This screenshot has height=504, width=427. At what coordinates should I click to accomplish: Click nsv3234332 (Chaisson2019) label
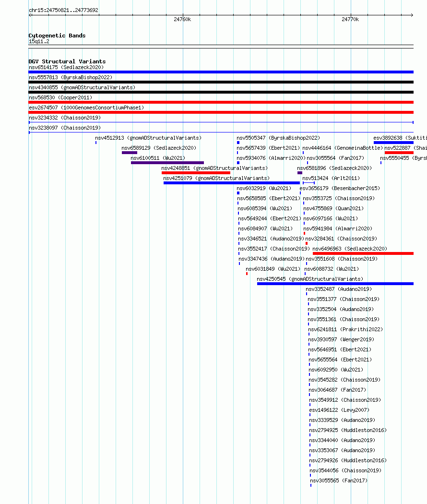pos(65,118)
